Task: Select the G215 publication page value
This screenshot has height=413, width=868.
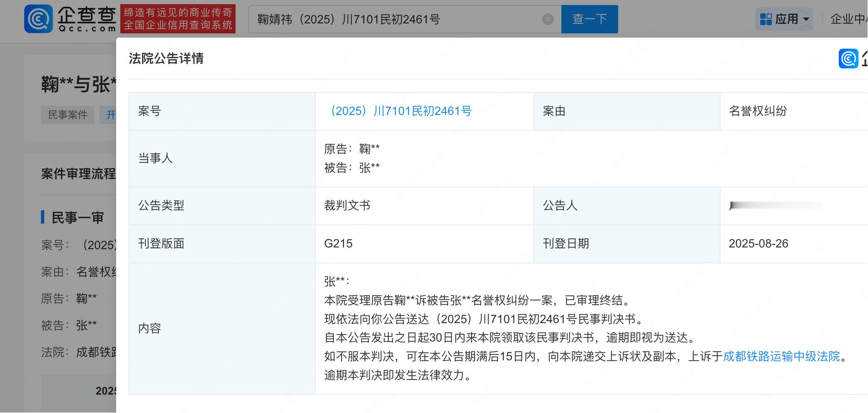Action: tap(338, 244)
